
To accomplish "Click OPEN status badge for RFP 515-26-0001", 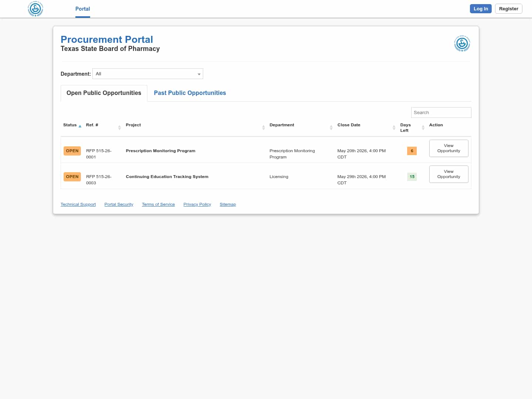I will [72, 151].
